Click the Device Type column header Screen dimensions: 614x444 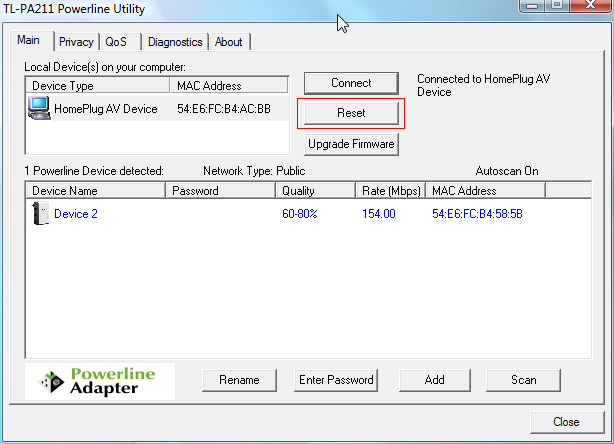[98, 85]
